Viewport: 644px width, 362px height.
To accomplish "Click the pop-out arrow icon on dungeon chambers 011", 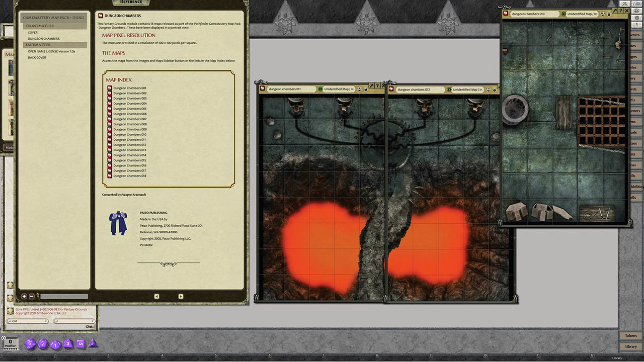I will click(x=372, y=86).
